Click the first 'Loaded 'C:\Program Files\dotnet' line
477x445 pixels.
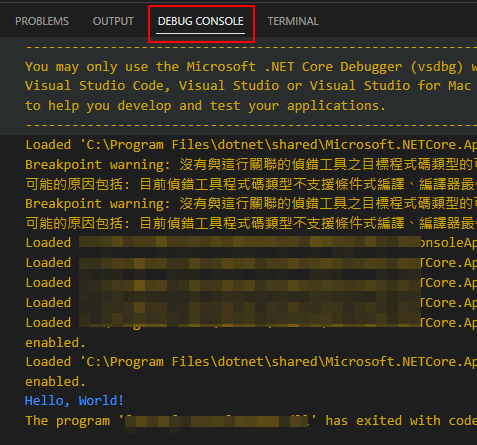coord(251,145)
